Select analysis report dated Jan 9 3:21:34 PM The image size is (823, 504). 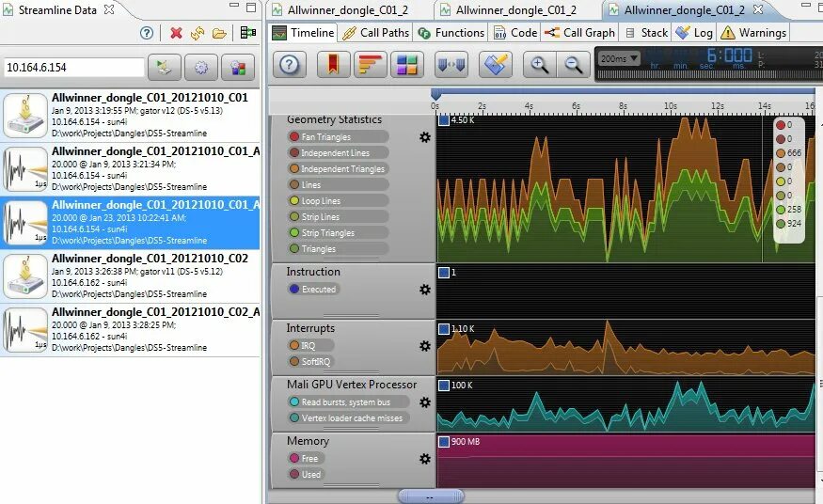(x=130, y=169)
